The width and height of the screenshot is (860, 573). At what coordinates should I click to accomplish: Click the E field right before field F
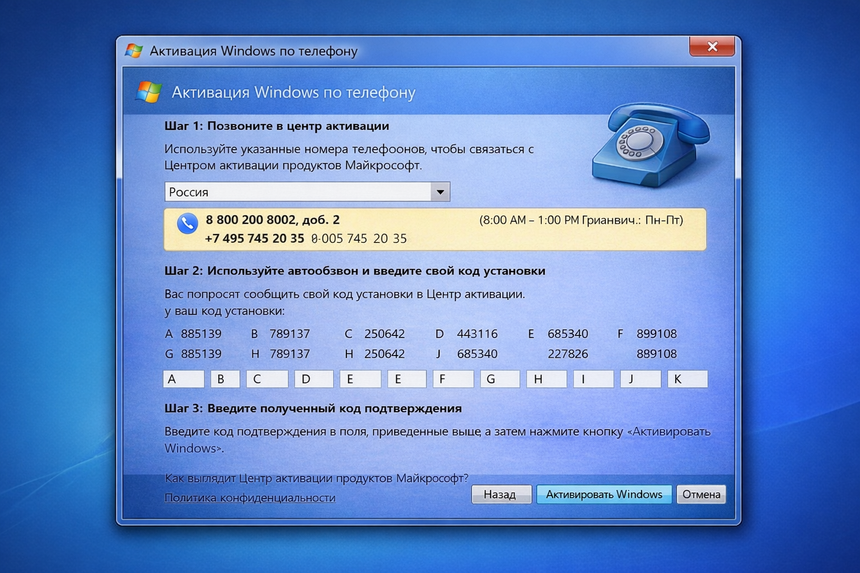click(406, 379)
